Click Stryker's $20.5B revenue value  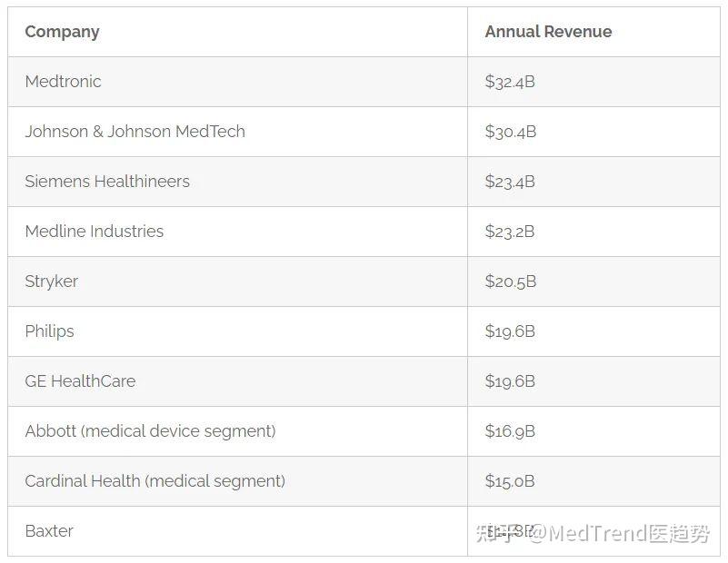(511, 281)
